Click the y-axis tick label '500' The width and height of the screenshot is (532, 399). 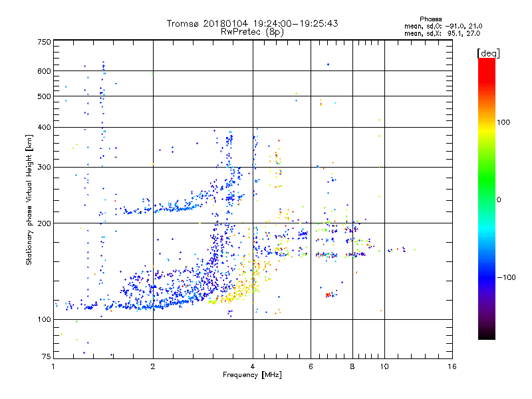click(x=44, y=96)
